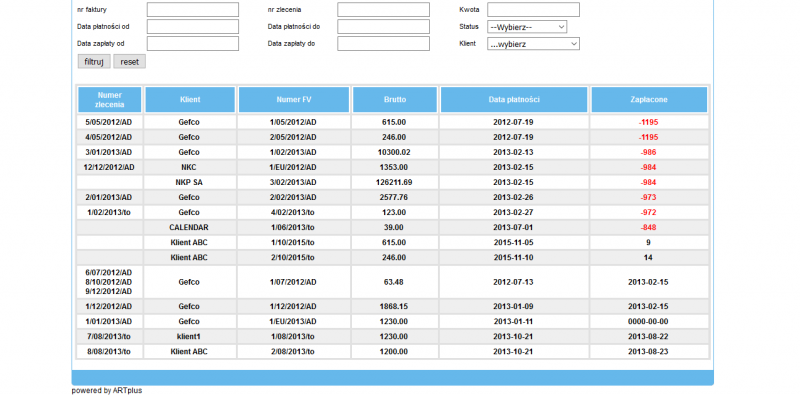This screenshot has height=395, width=800.
Task: Click the klient1 cell in the table
Action: [x=189, y=336]
